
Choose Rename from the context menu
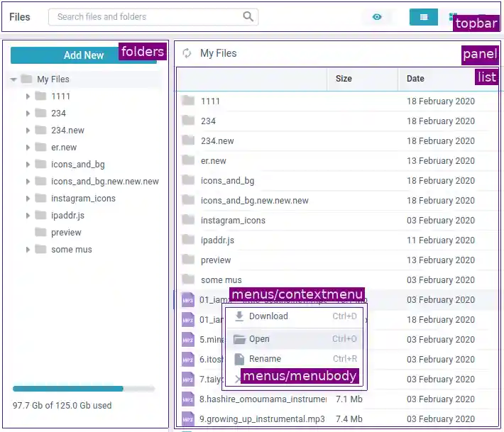(x=295, y=358)
